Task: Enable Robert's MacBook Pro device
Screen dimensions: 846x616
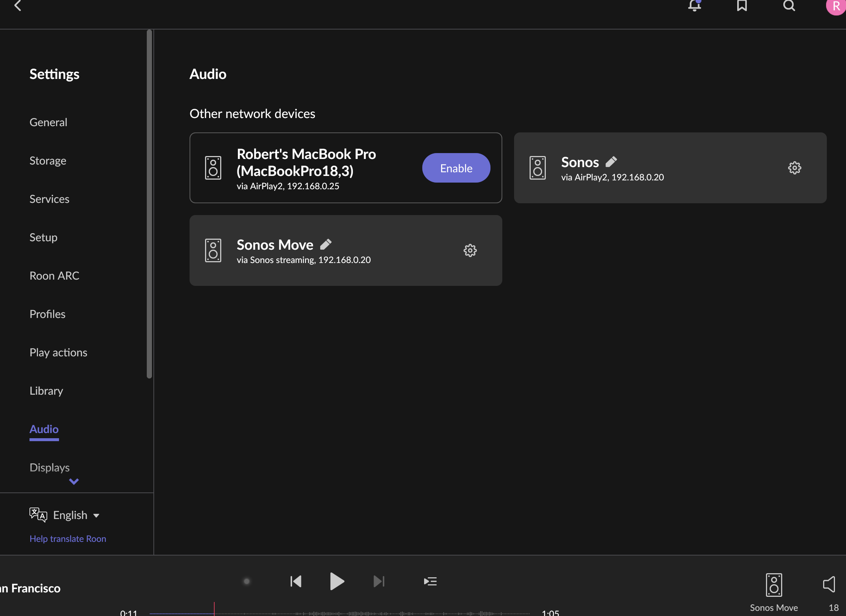Action: coord(456,168)
